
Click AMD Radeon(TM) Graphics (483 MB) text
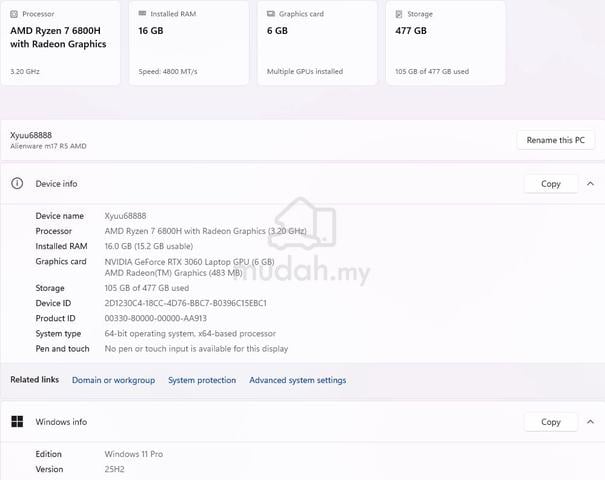point(173,273)
